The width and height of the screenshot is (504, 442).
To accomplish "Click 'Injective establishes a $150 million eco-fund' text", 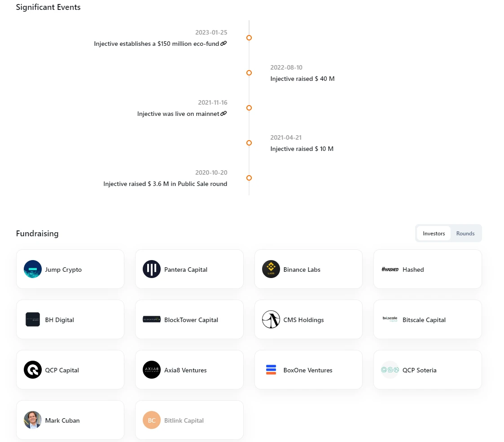I will coord(156,44).
